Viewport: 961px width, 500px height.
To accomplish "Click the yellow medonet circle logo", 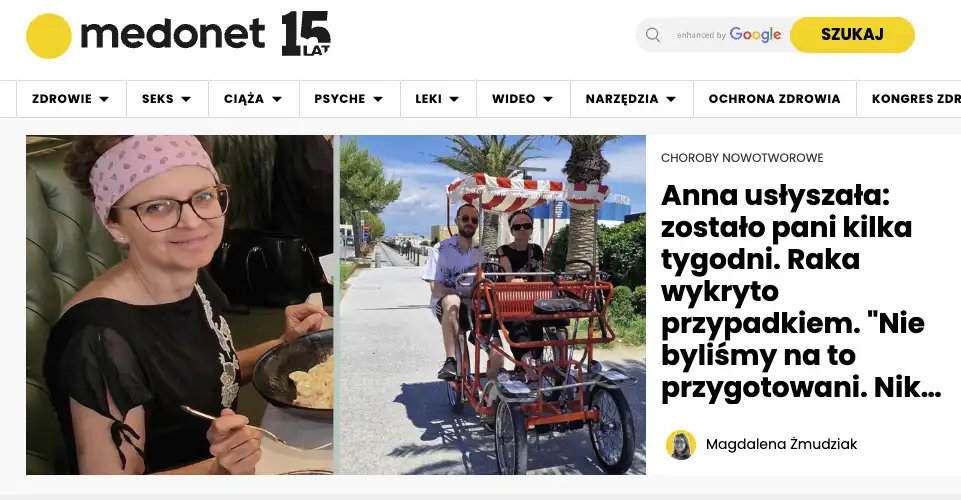I will (x=48, y=36).
